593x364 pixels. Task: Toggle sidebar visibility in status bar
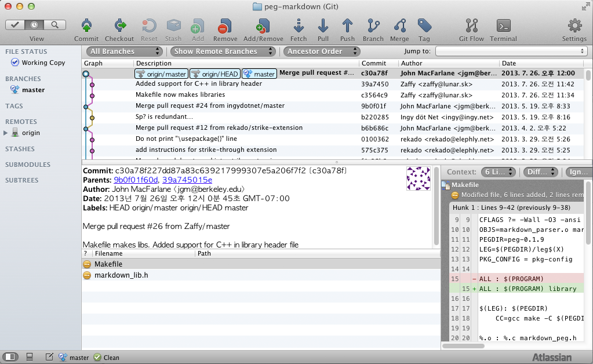[10, 357]
